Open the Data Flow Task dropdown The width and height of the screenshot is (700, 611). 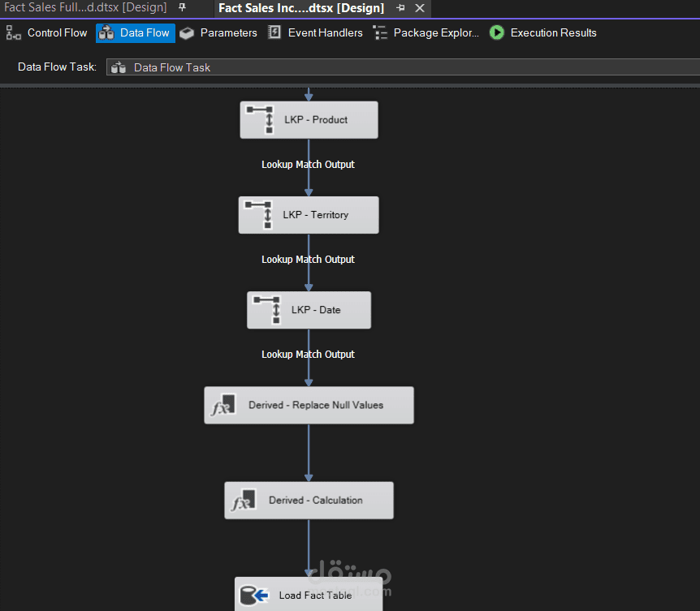(403, 67)
